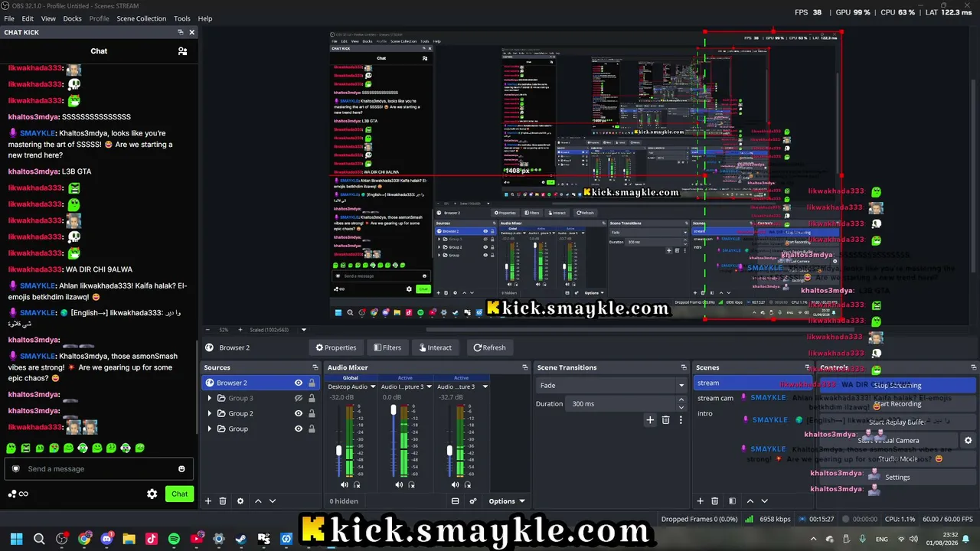The width and height of the screenshot is (980, 551).
Task: Click the Properties button for Browser 2
Action: (x=336, y=347)
